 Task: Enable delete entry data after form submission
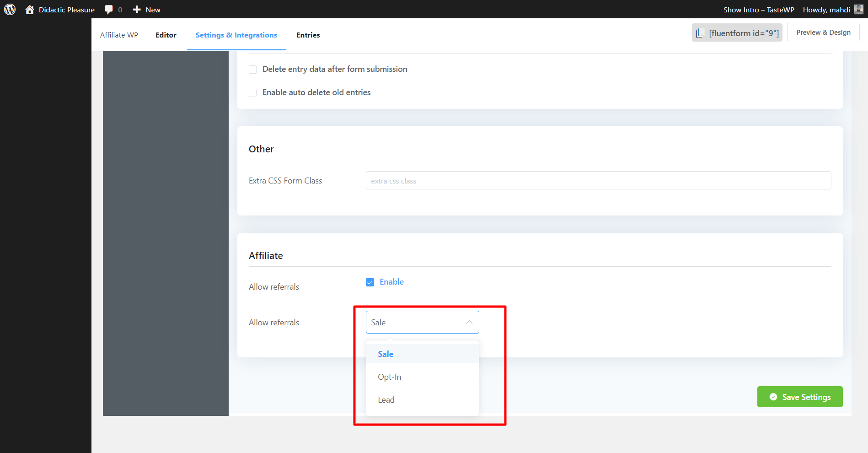tap(253, 70)
